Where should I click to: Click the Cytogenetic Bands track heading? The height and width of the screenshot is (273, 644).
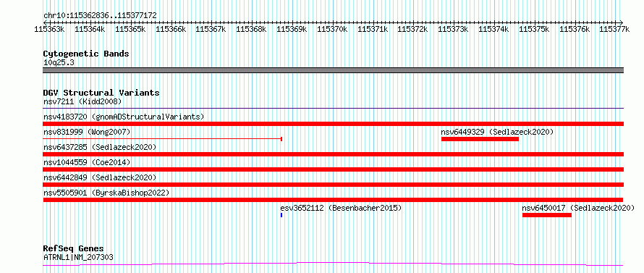click(x=86, y=54)
